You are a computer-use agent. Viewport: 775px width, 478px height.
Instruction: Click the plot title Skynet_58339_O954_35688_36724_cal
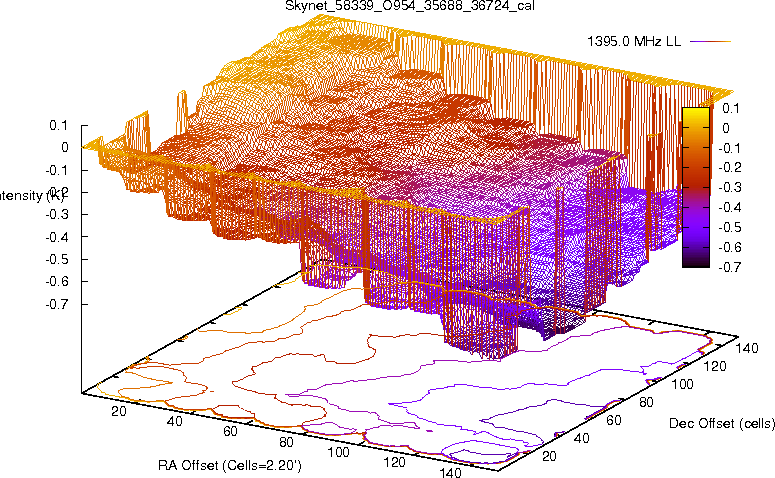[410, 6]
